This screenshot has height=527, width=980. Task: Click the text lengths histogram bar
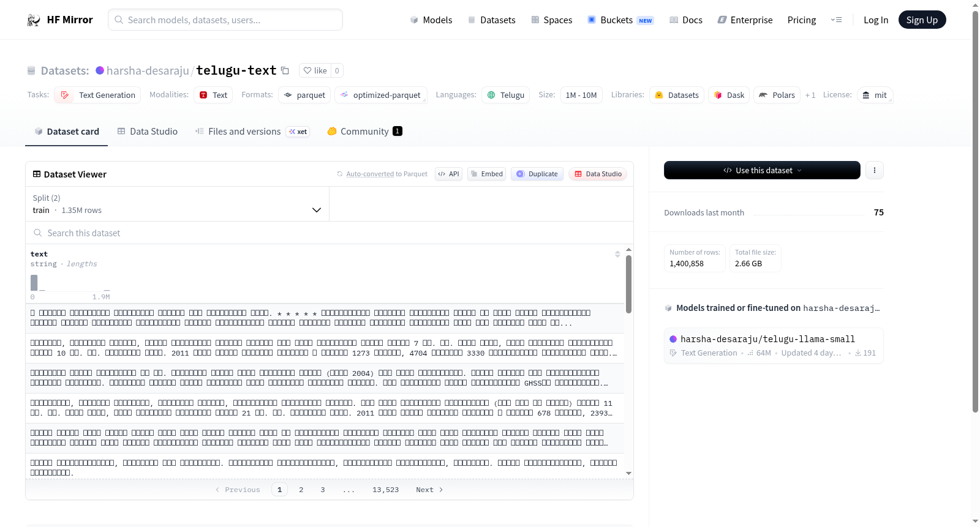coord(34,282)
